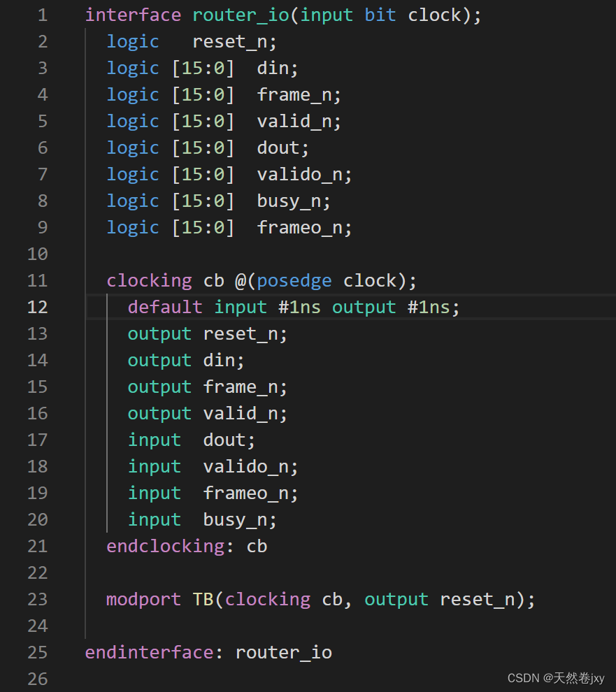This screenshot has width=616, height=692.
Task: Click the #1ns delay value on line 12
Action: pyautogui.click(x=299, y=306)
